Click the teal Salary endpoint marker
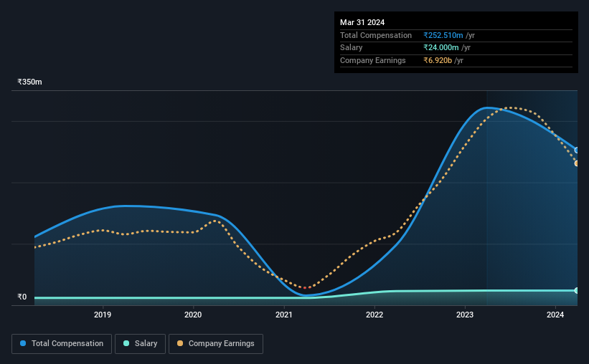 click(577, 290)
